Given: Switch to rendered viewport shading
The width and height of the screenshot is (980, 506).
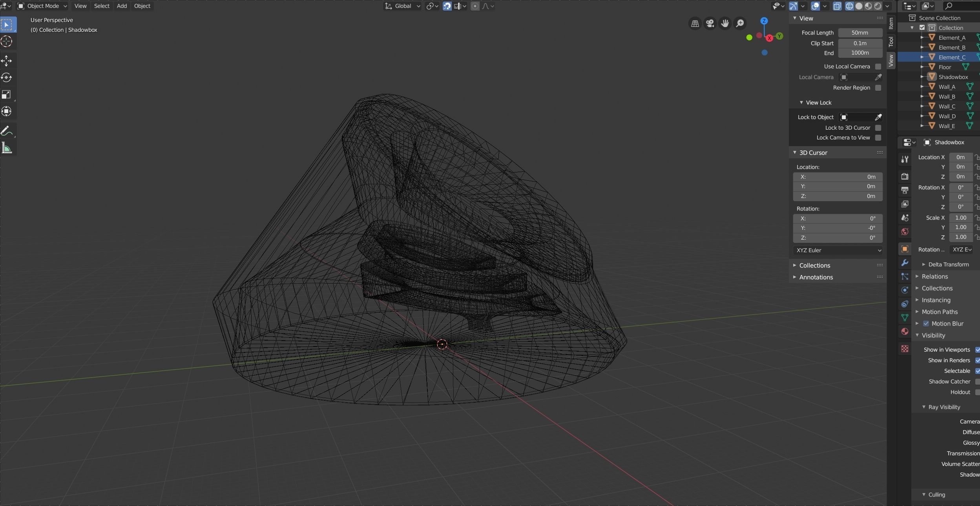Looking at the screenshot, I should click(x=878, y=6).
